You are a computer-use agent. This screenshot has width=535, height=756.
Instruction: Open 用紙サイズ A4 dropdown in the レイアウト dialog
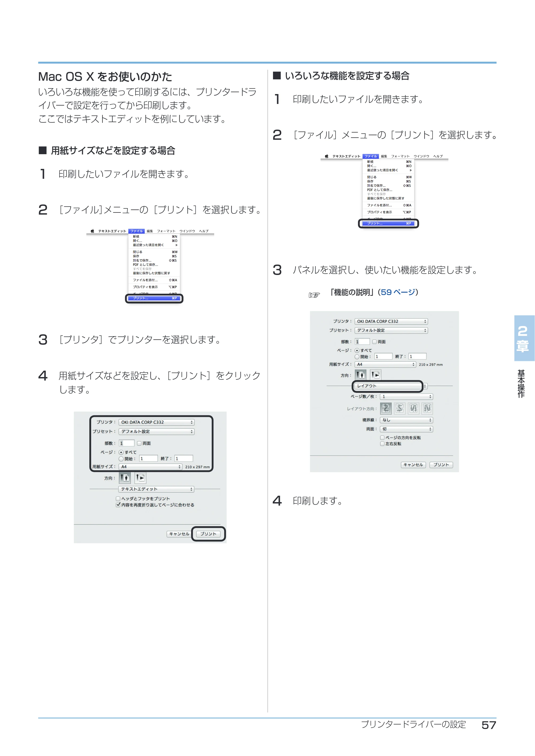tap(386, 365)
